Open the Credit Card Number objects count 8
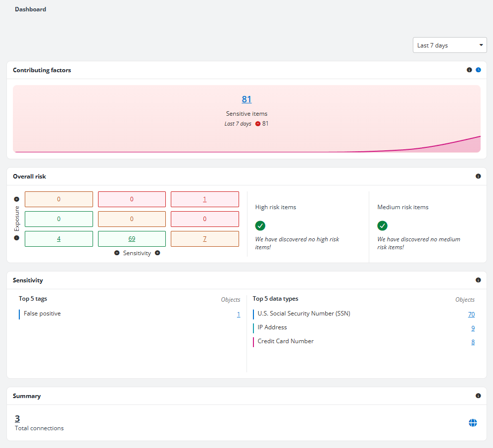The width and height of the screenshot is (493, 448). [x=473, y=342]
